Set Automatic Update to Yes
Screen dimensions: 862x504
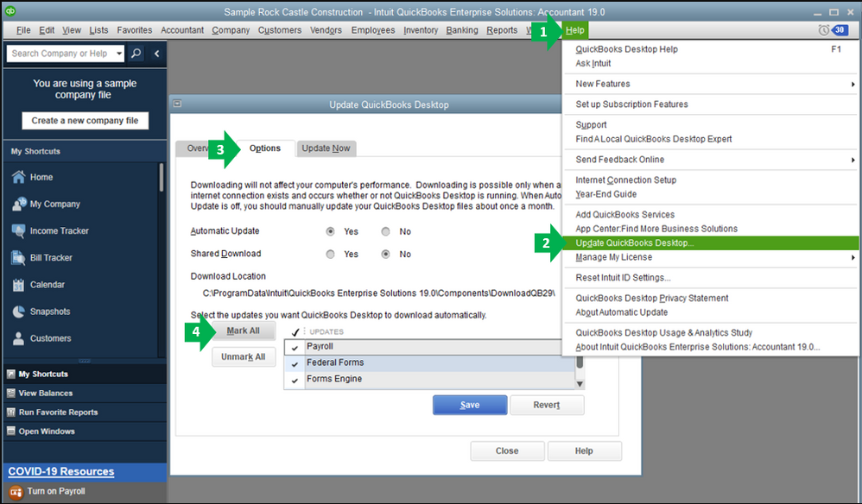pos(331,231)
